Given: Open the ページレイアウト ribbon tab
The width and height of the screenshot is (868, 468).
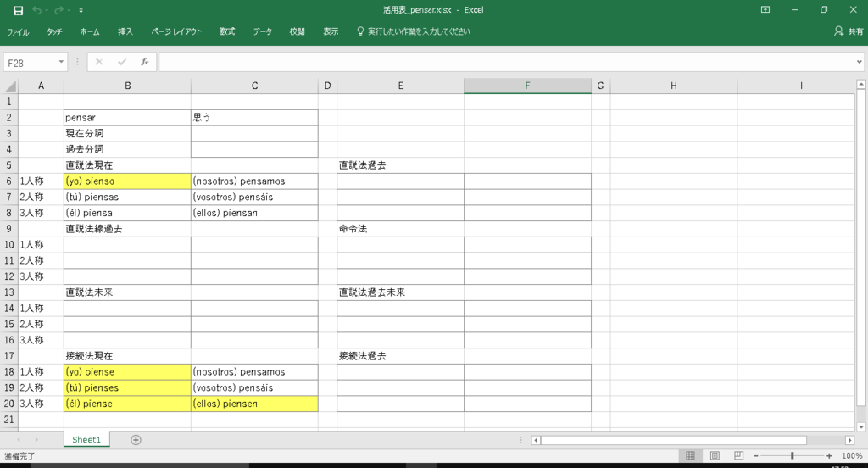Looking at the screenshot, I should point(176,31).
